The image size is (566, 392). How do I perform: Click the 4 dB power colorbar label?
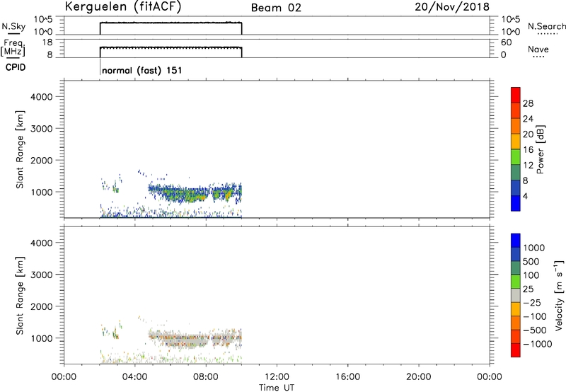(525, 196)
